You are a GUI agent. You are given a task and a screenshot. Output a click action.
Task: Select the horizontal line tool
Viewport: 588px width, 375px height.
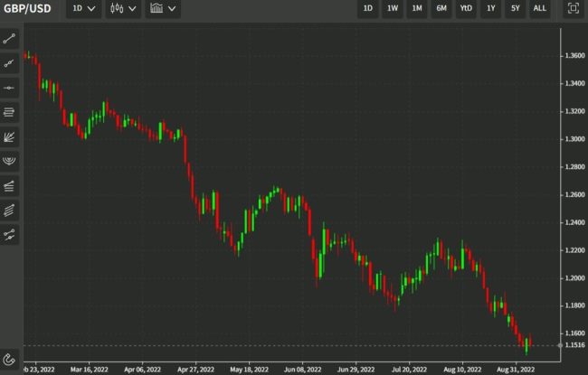click(x=9, y=88)
